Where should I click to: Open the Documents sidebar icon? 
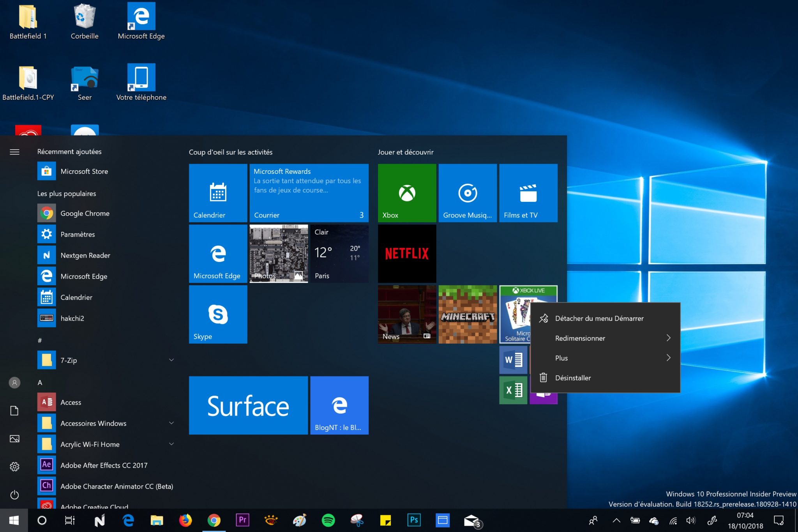coord(14,411)
